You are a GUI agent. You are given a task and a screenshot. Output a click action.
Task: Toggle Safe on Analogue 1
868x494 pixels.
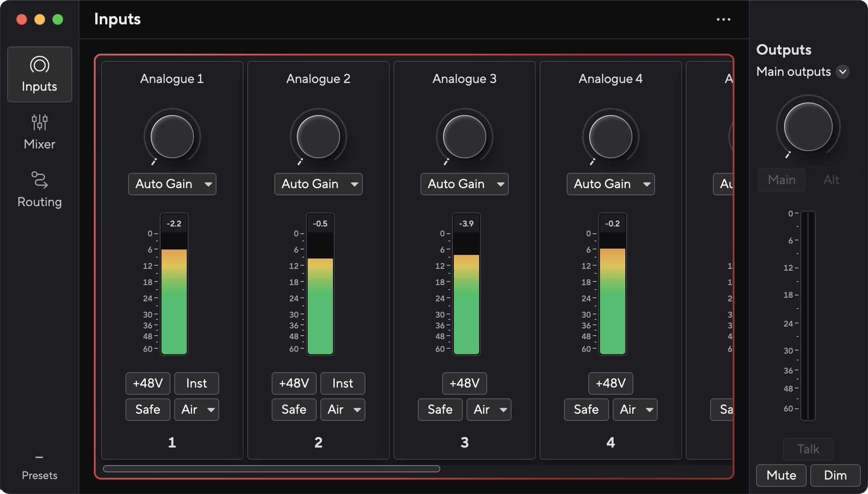148,410
